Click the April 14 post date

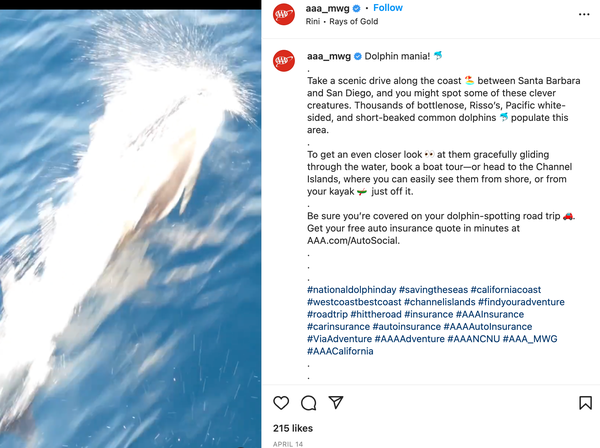click(x=288, y=444)
